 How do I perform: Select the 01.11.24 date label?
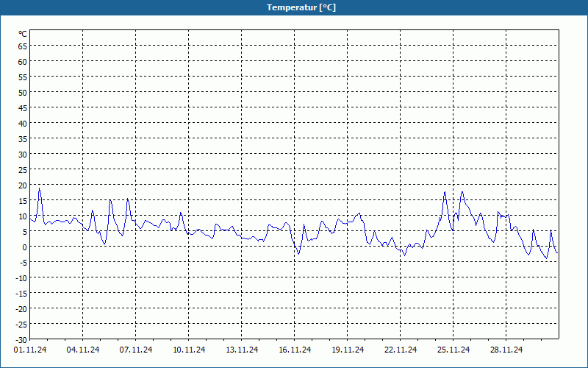point(30,350)
